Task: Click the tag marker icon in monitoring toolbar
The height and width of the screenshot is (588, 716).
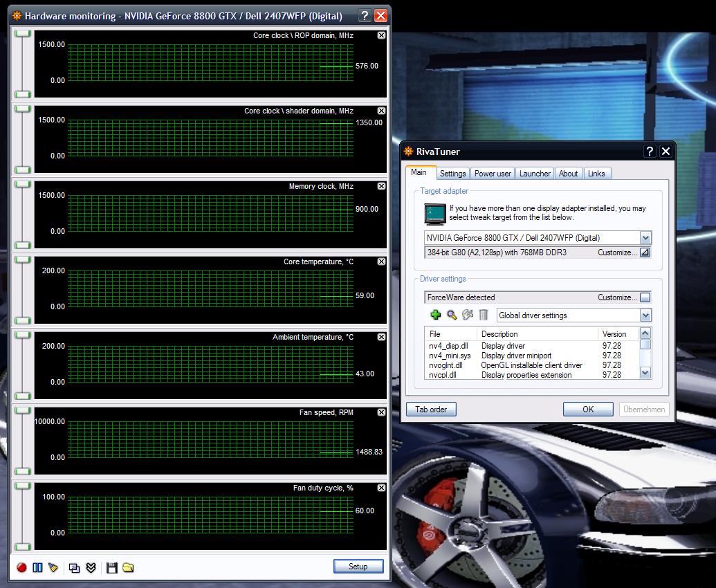Action: [x=53, y=567]
